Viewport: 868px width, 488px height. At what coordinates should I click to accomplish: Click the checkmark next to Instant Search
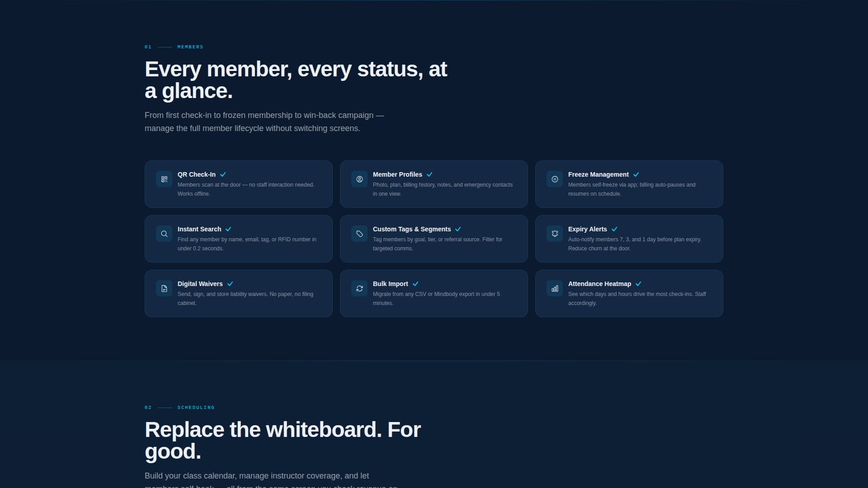click(x=228, y=229)
